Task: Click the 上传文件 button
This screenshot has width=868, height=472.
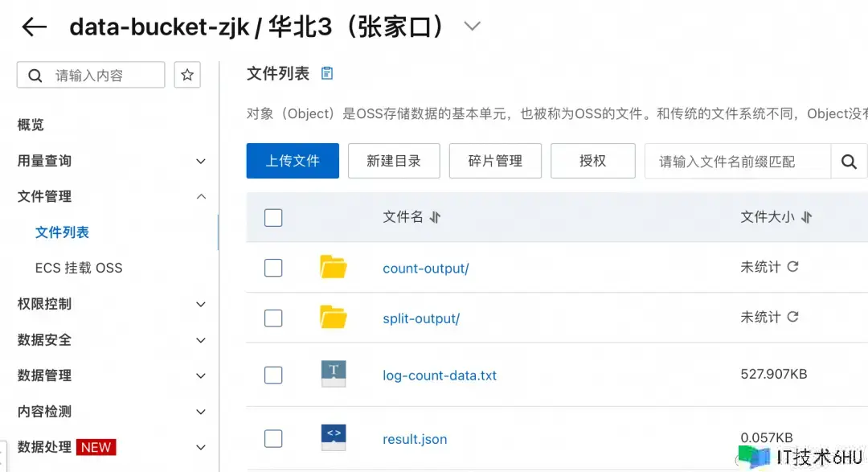Action: [293, 161]
